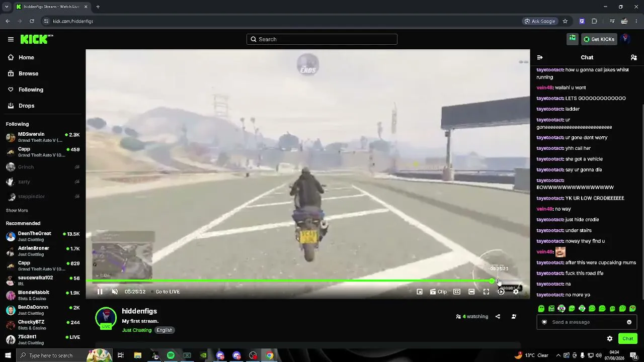The height and width of the screenshot is (362, 644).
Task: Open playback speed control in player
Action: coord(501,292)
